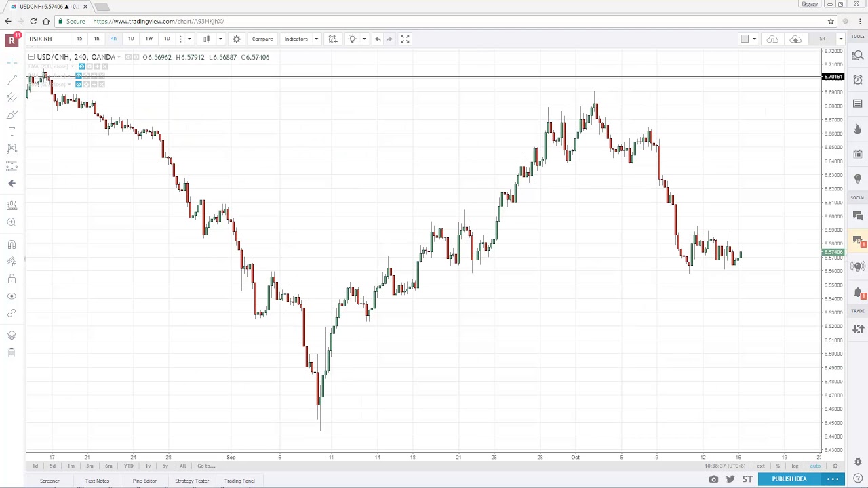Toggle magnet mode in drawing toolbar
This screenshot has height=488, width=868.
tap(12, 245)
